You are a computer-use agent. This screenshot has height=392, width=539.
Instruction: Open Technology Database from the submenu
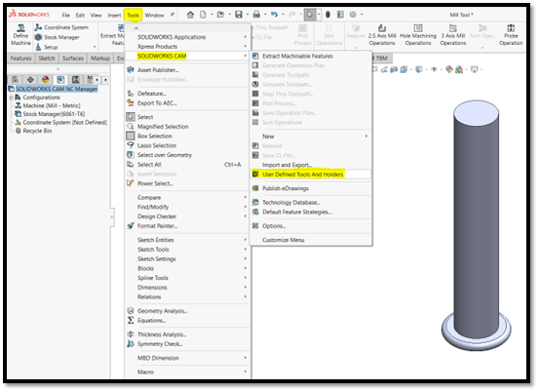311,202
